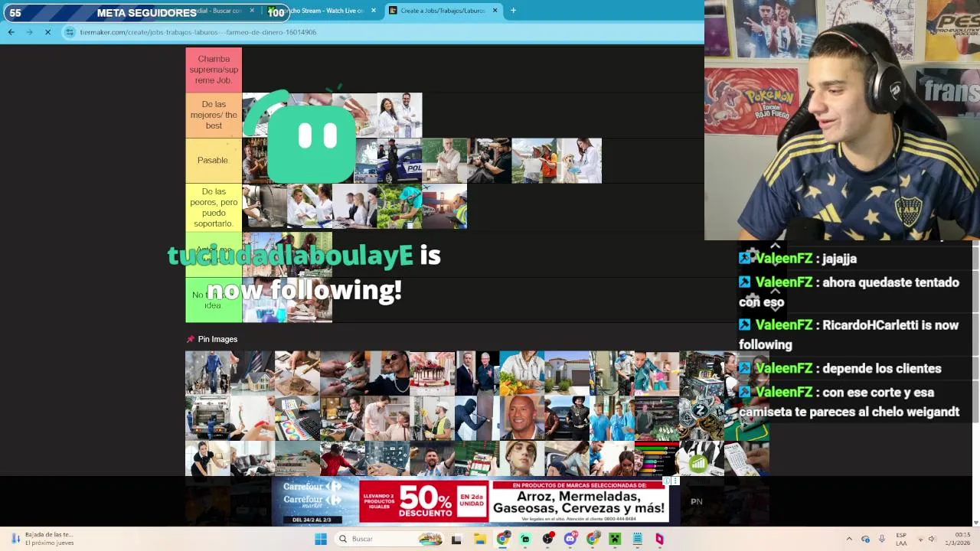Pick the decorated cake image from pool
The height and width of the screenshot is (551, 980).
tap(433, 373)
